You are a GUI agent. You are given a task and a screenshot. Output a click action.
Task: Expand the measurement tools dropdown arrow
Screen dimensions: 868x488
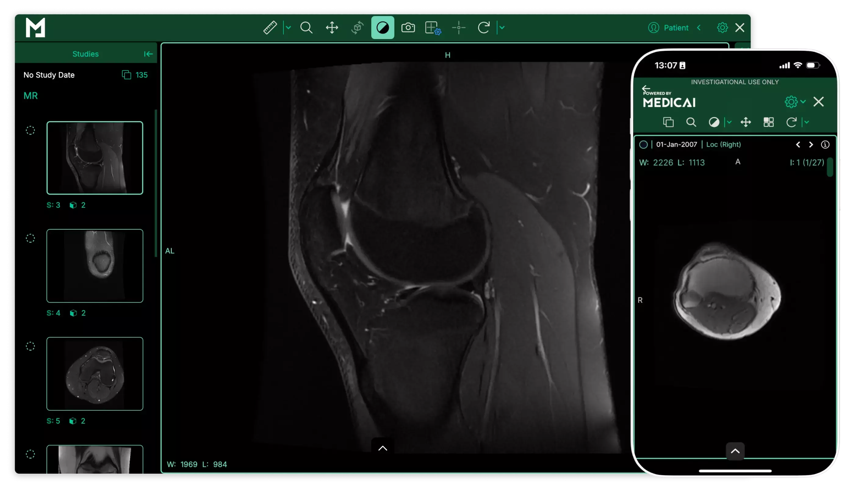(288, 28)
